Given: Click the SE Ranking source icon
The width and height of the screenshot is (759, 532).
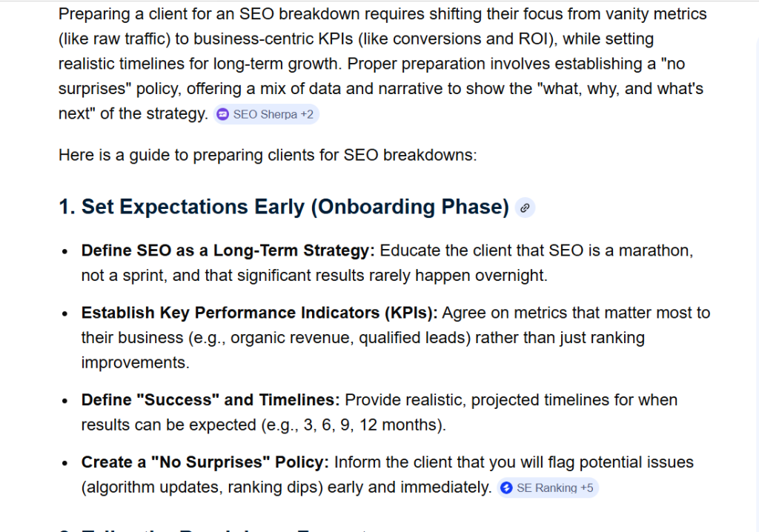Looking at the screenshot, I should pyautogui.click(x=507, y=488).
